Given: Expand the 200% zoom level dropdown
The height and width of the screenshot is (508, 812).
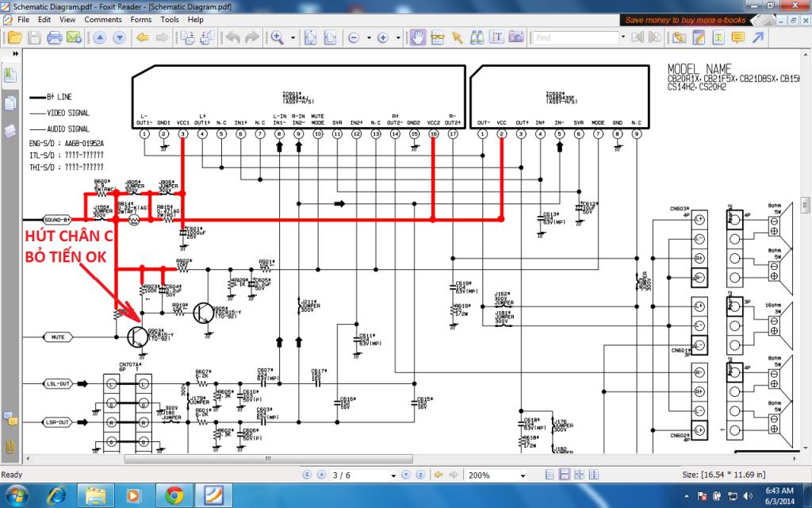Looking at the screenshot, I should pyautogui.click(x=525, y=475).
